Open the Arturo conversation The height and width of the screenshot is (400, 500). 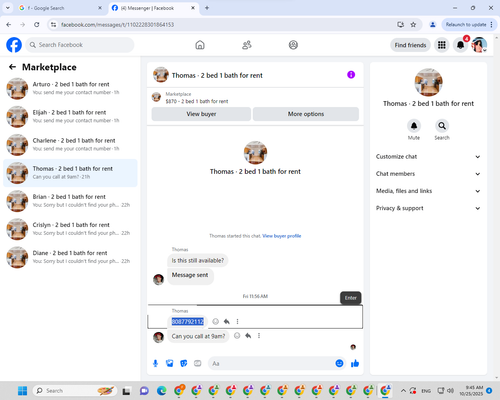(70, 88)
